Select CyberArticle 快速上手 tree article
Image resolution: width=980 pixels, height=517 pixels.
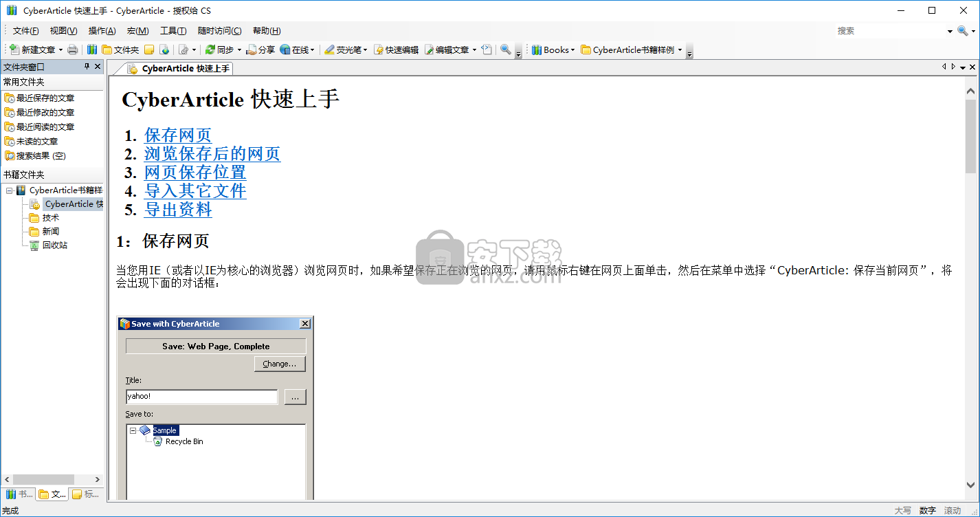coord(66,203)
